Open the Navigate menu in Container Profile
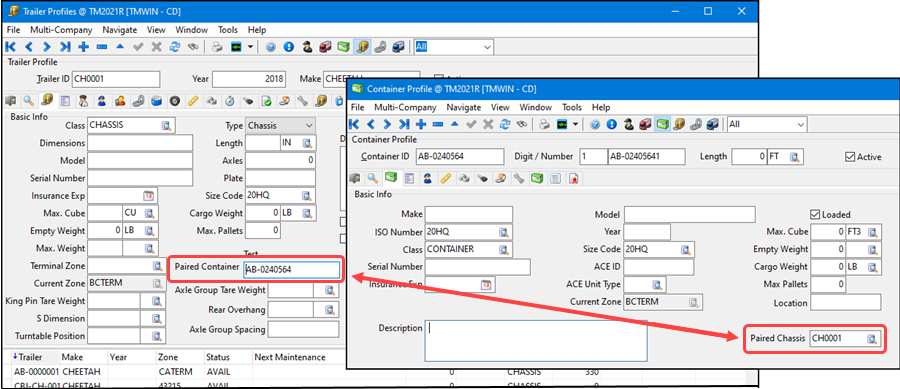 pos(464,107)
